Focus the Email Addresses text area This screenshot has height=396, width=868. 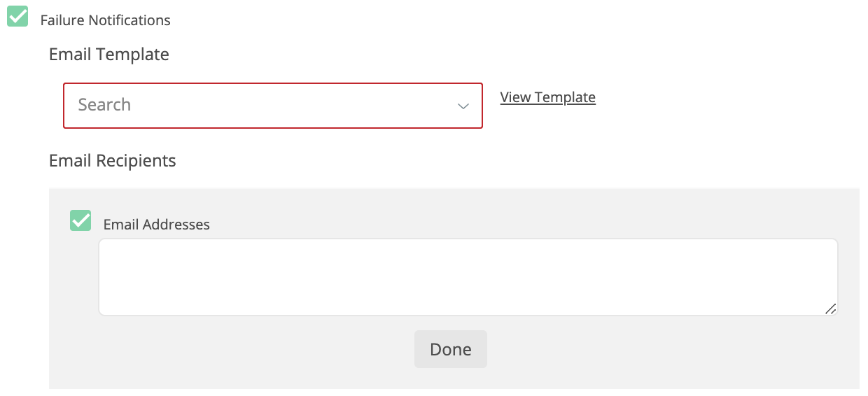(x=468, y=277)
